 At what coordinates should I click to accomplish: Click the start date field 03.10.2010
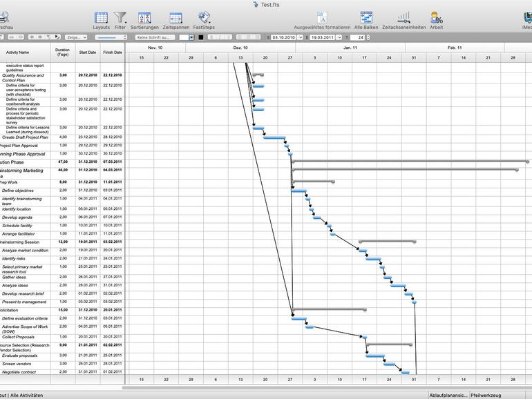click(284, 37)
